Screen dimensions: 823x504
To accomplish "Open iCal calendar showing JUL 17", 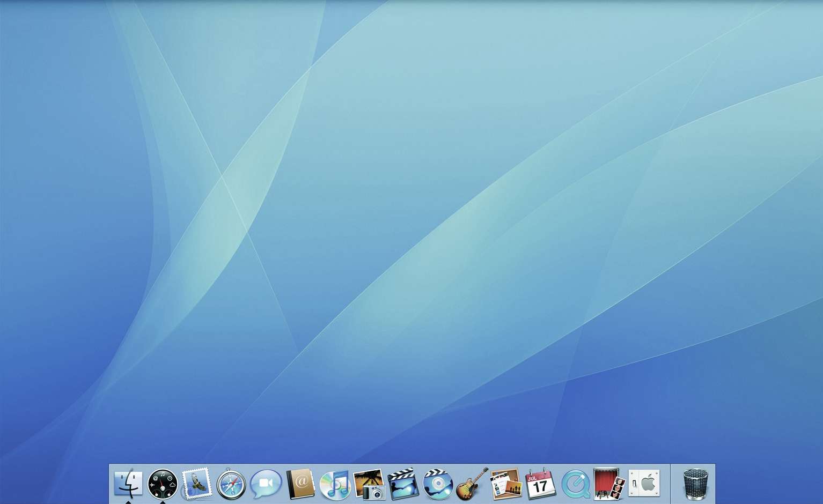I will click(x=540, y=484).
